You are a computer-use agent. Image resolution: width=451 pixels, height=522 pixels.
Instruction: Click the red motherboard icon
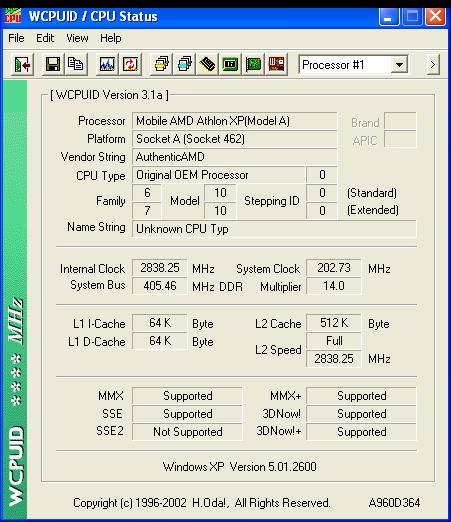click(x=276, y=64)
